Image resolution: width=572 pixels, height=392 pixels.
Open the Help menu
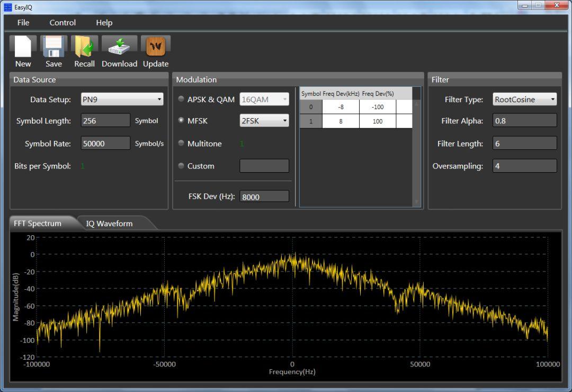coord(104,23)
